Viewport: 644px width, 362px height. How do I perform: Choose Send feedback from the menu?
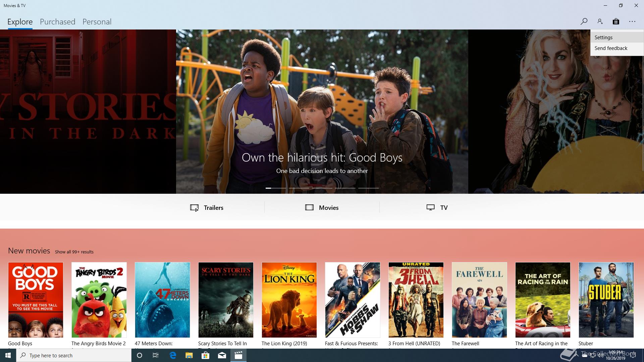[617, 48]
